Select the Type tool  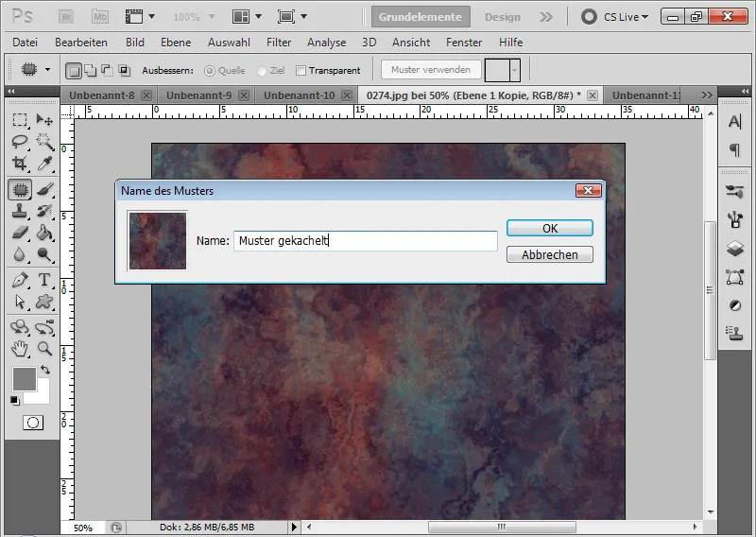(x=44, y=280)
